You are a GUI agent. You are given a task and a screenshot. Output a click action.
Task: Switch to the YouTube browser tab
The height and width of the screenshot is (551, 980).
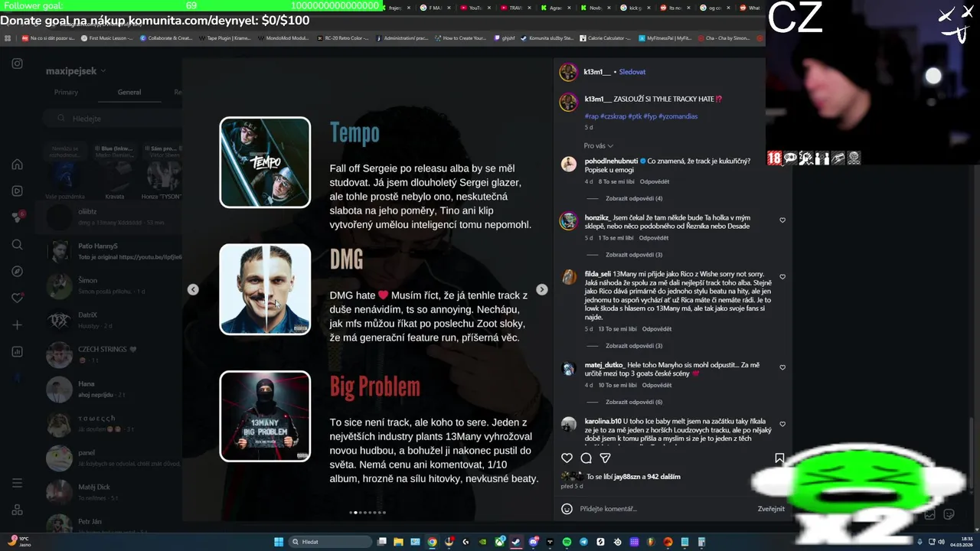coord(475,8)
